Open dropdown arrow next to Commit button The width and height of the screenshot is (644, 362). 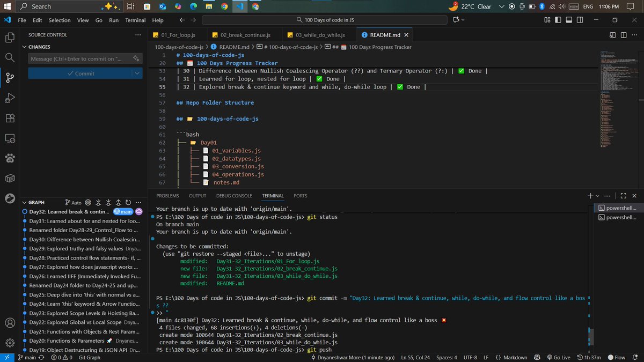137,73
